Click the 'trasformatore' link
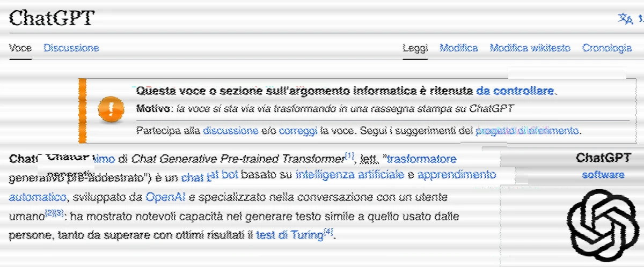This screenshot has width=644, height=267. [x=422, y=159]
